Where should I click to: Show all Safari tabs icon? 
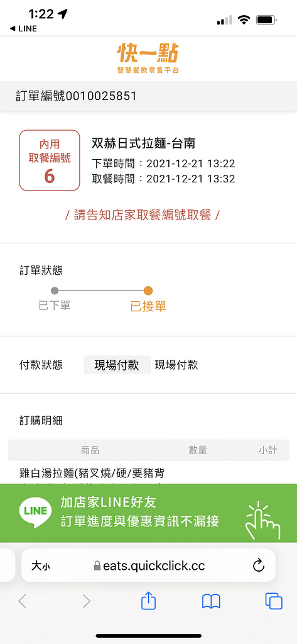click(274, 602)
